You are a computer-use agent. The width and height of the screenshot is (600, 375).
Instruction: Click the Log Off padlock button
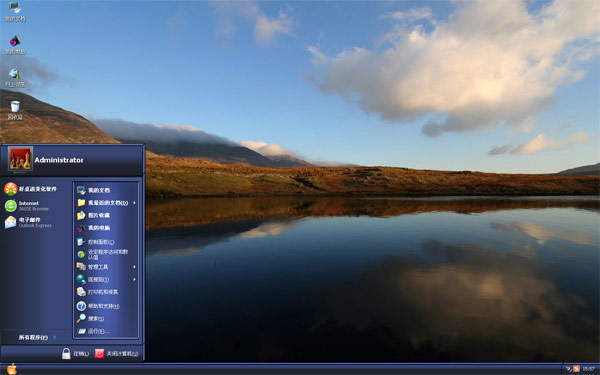(x=75, y=354)
